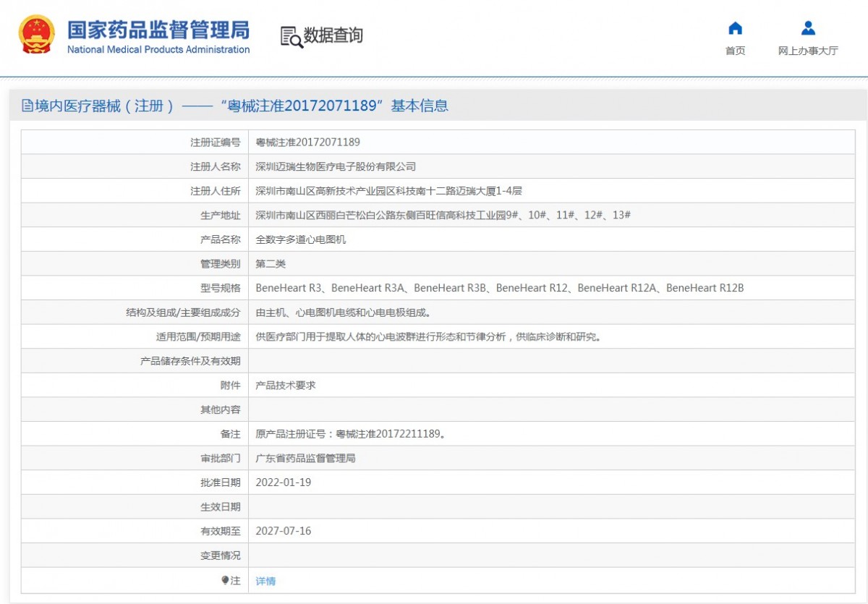The height and width of the screenshot is (604, 868).
Task: Click National Medical Products Administration English text
Action: pyautogui.click(x=158, y=50)
